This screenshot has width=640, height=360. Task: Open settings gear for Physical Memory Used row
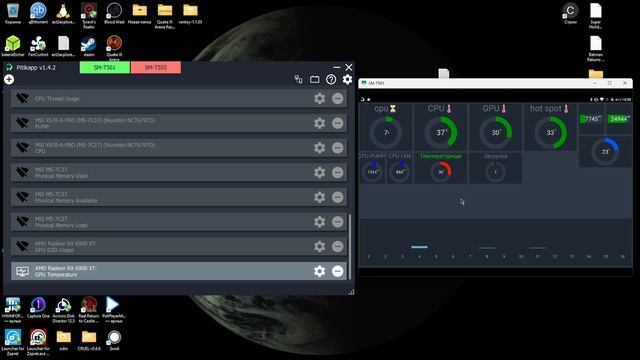(320, 172)
